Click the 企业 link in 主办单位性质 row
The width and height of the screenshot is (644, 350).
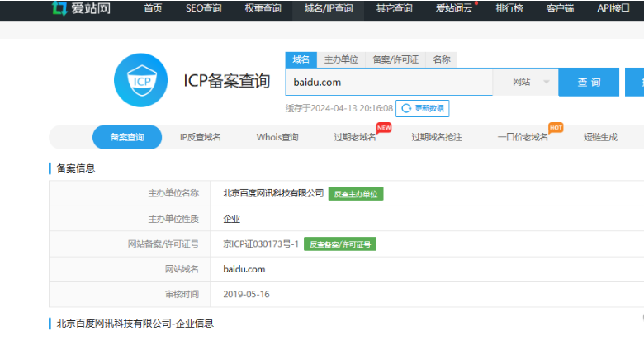click(231, 219)
